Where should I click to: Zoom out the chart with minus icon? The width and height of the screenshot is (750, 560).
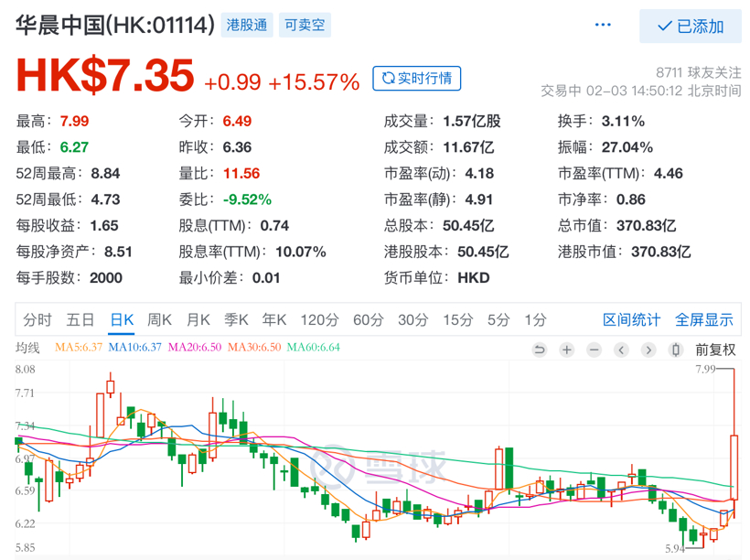point(595,350)
